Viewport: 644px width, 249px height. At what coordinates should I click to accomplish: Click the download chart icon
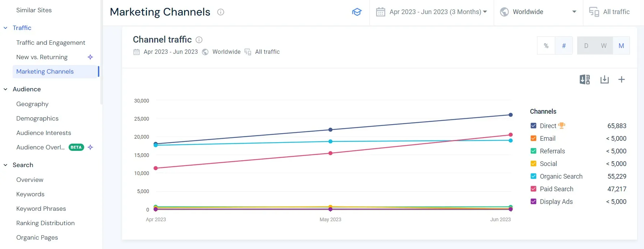(x=604, y=79)
